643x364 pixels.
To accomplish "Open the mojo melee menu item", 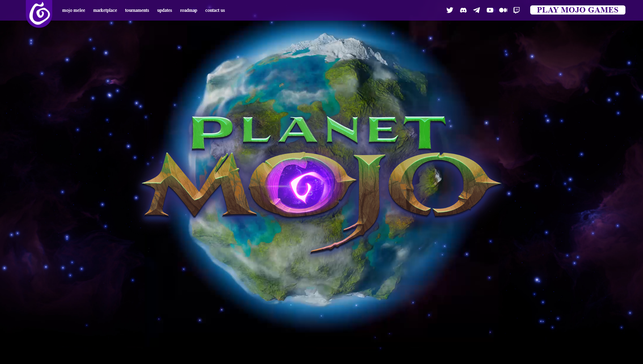I will coord(74,10).
